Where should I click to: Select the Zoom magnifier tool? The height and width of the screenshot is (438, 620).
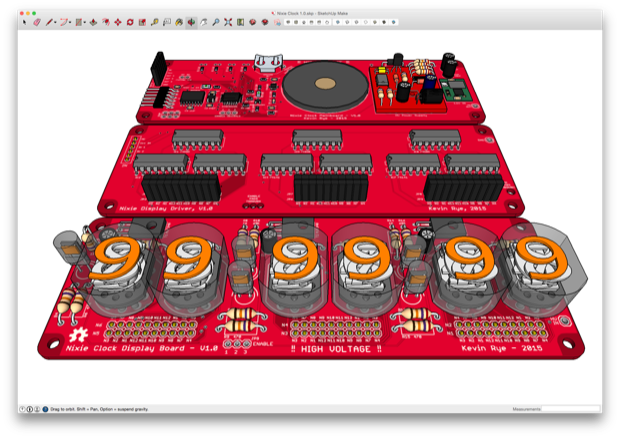pyautogui.click(x=216, y=23)
